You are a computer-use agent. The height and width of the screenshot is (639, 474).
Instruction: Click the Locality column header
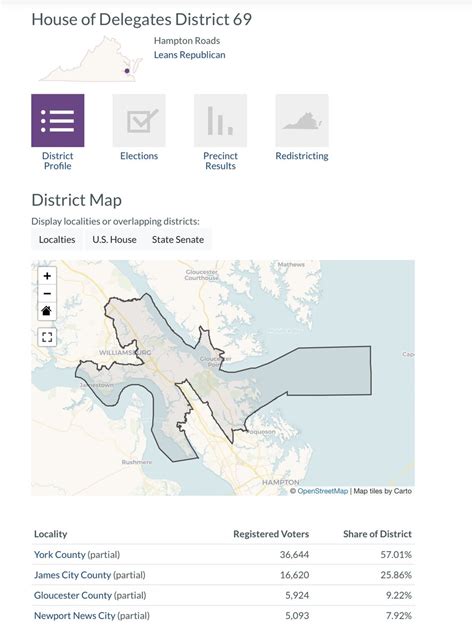[x=51, y=534]
